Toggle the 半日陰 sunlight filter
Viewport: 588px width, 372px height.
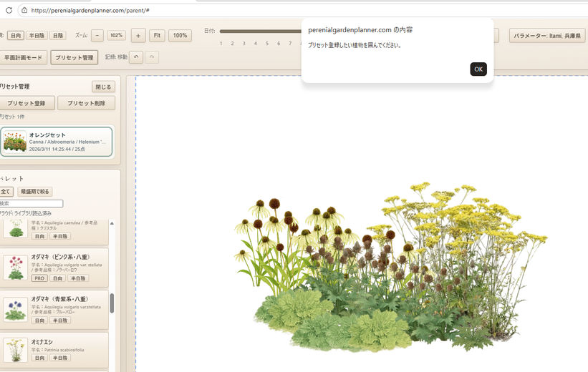pos(37,35)
